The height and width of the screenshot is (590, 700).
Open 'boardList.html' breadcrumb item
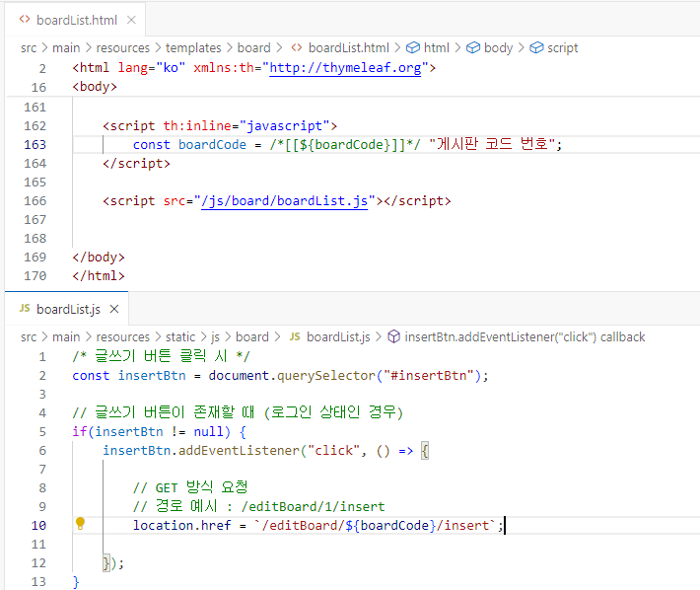[x=349, y=47]
